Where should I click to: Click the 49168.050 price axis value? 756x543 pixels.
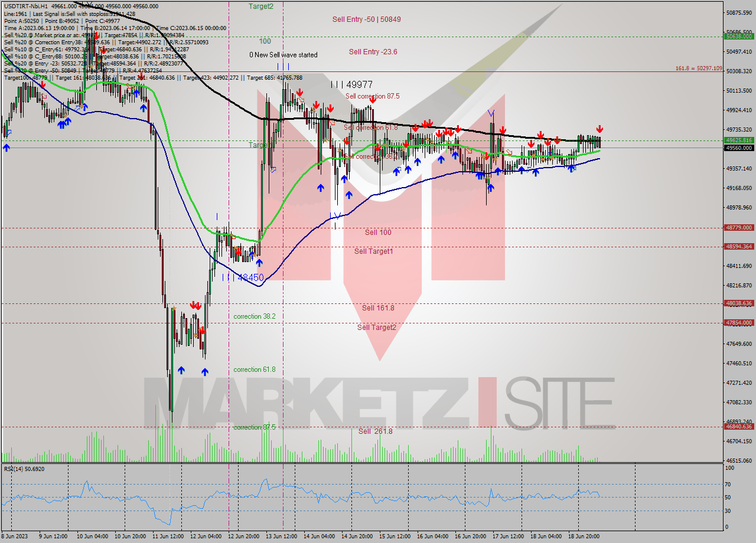click(x=739, y=188)
